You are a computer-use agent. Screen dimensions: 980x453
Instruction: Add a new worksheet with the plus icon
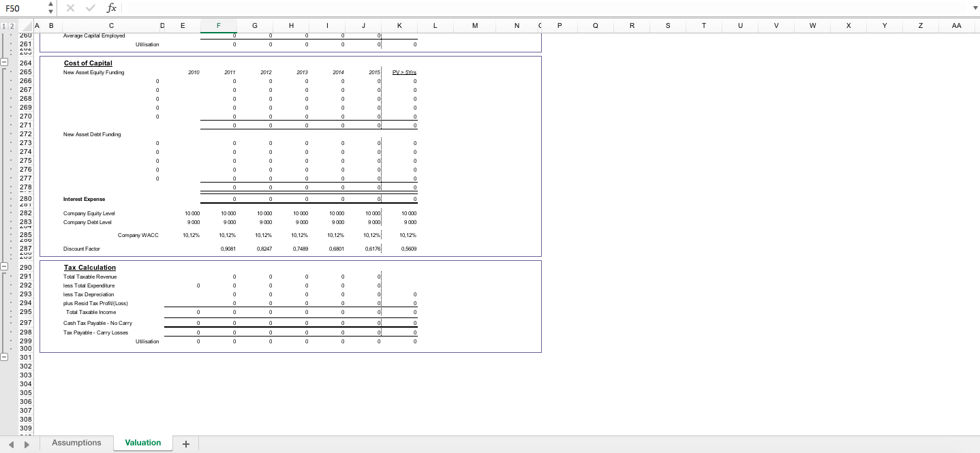coord(185,443)
